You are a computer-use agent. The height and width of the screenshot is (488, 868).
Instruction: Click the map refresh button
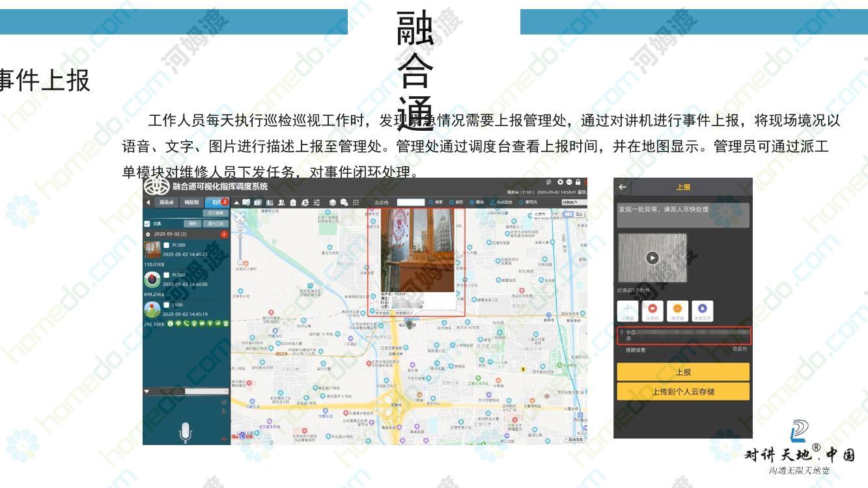456,202
